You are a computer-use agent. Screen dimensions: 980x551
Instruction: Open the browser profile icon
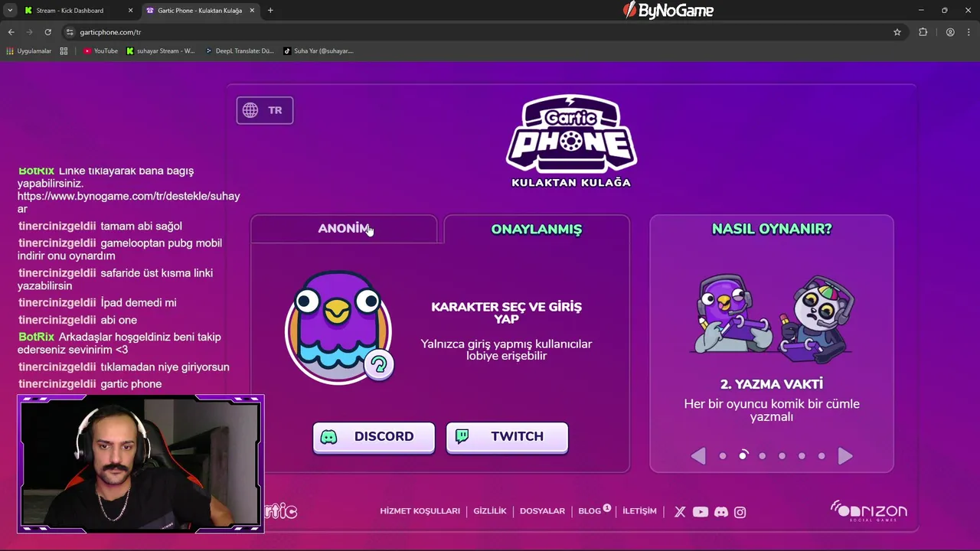(x=950, y=32)
